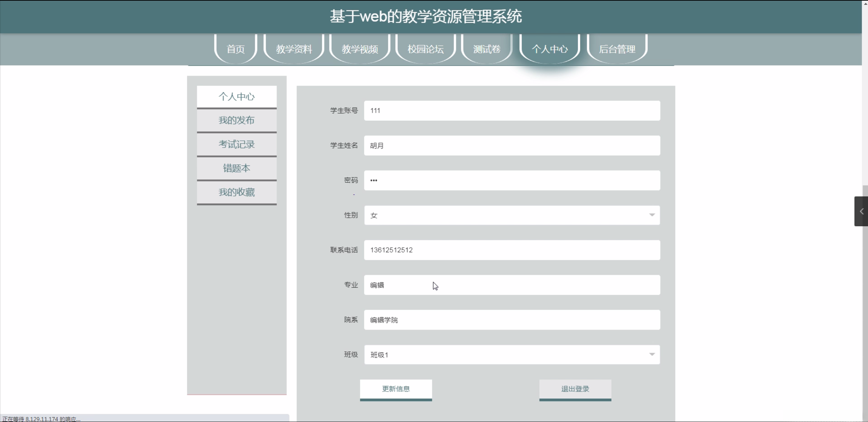Go to the 教学资料 tab
This screenshot has width=868, height=422.
[x=294, y=49]
